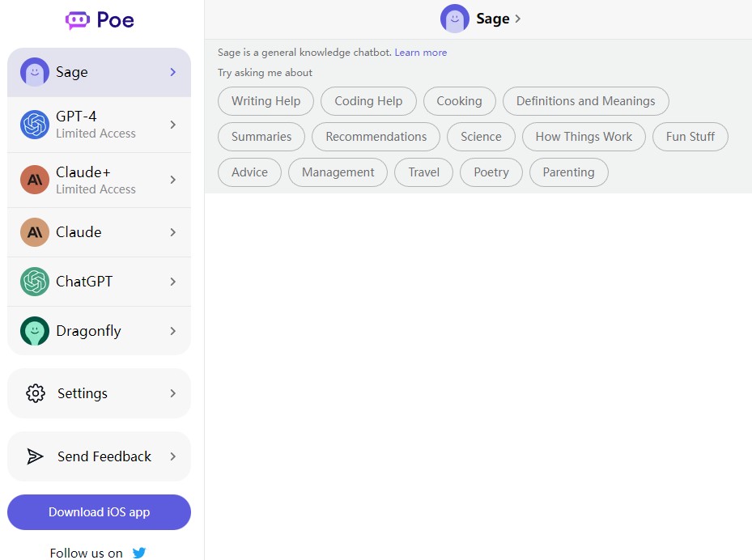Click the Send Feedback paper plane icon
The image size is (752, 560).
tap(36, 456)
